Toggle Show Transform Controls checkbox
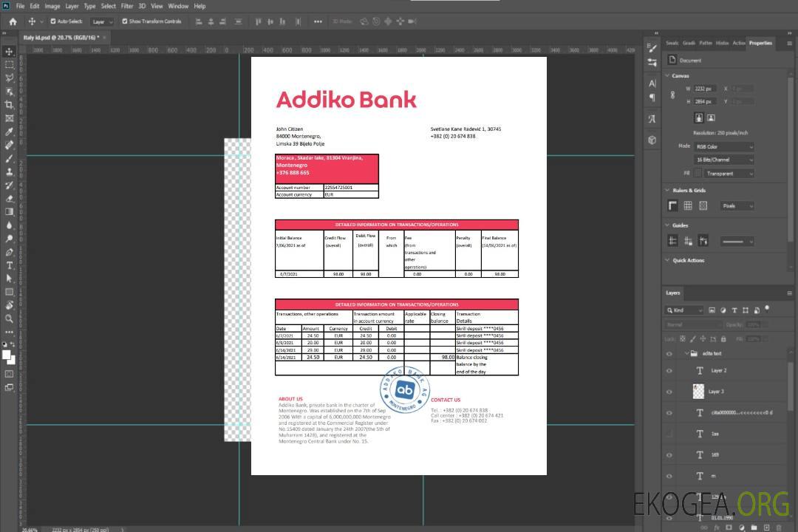Viewport: 798px width, 532px height. click(x=125, y=21)
